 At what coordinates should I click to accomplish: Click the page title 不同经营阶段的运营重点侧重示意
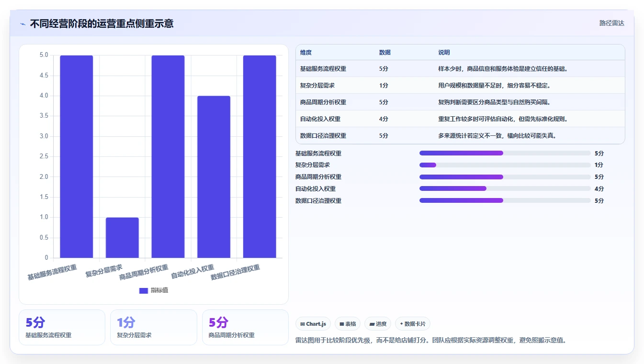click(102, 23)
